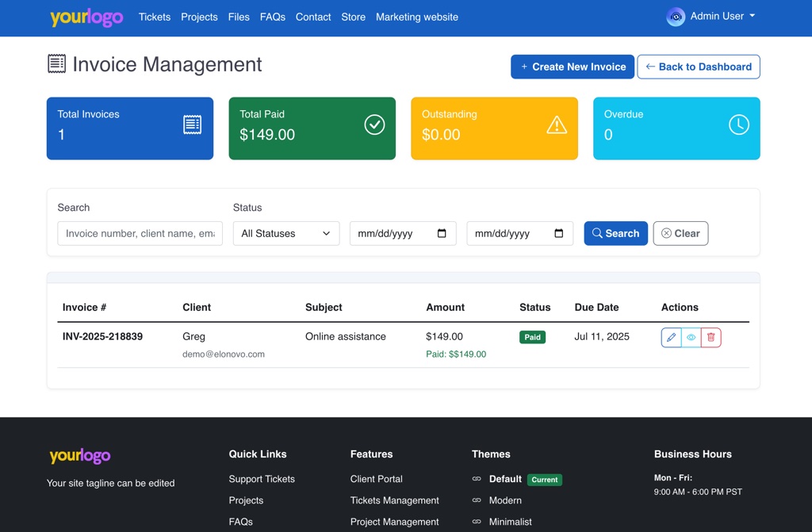The height and width of the screenshot is (532, 812).
Task: Click the eye view icon in Actions
Action: point(691,338)
